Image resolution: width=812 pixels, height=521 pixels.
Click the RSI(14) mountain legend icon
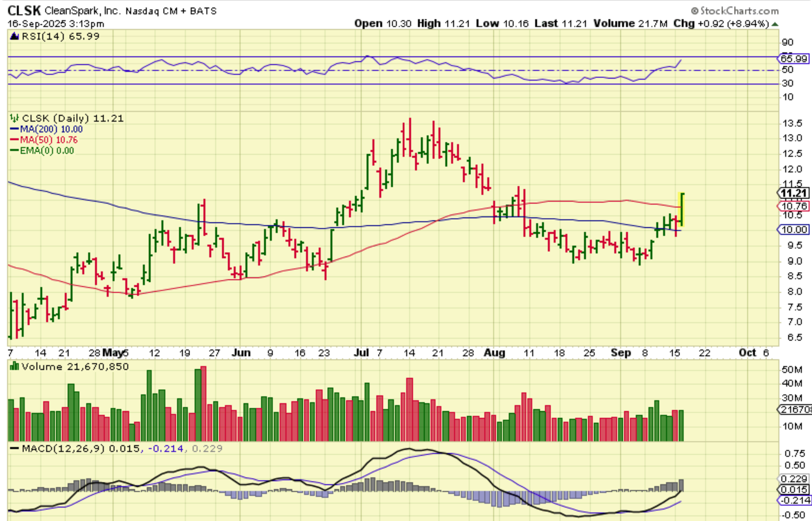pyautogui.click(x=14, y=36)
